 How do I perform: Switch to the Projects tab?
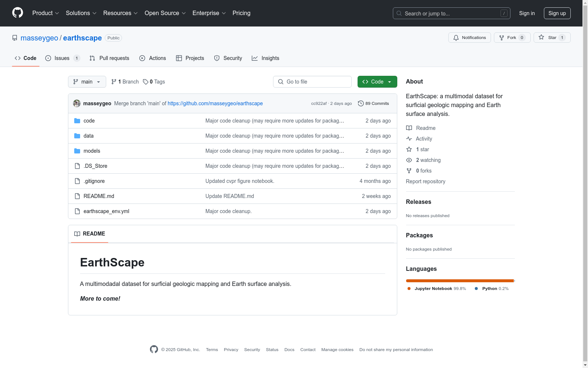pos(190,58)
